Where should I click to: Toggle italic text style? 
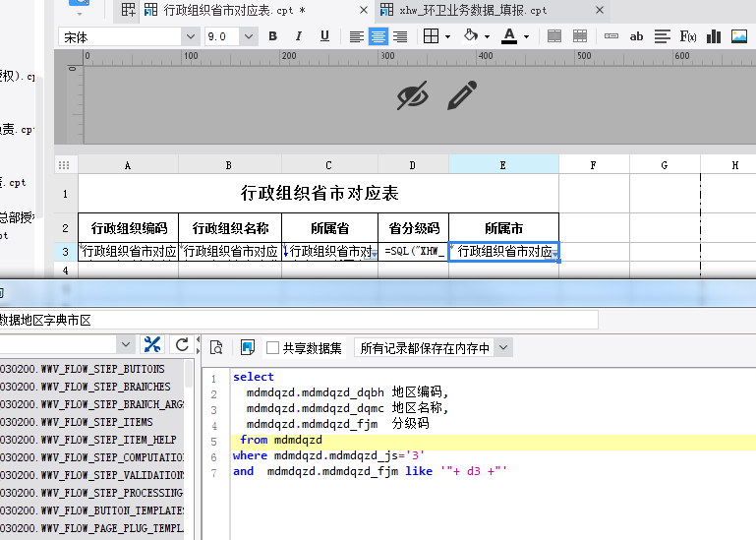pos(299,36)
